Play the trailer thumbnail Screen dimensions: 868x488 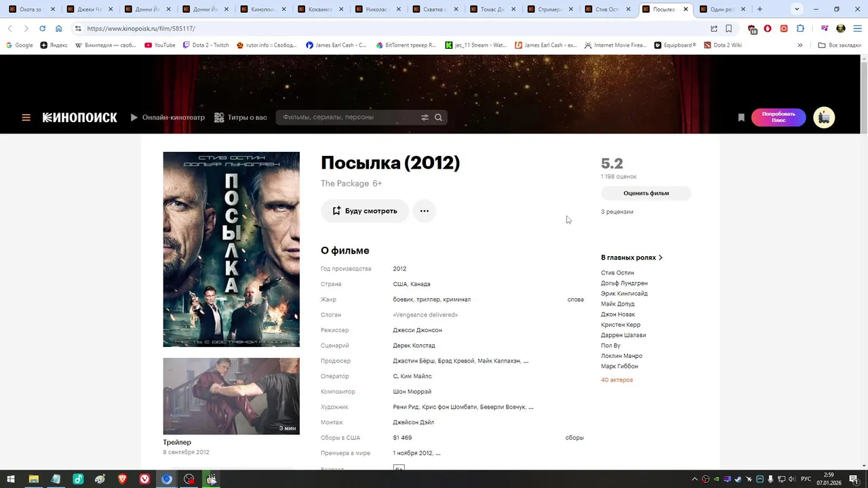click(231, 396)
